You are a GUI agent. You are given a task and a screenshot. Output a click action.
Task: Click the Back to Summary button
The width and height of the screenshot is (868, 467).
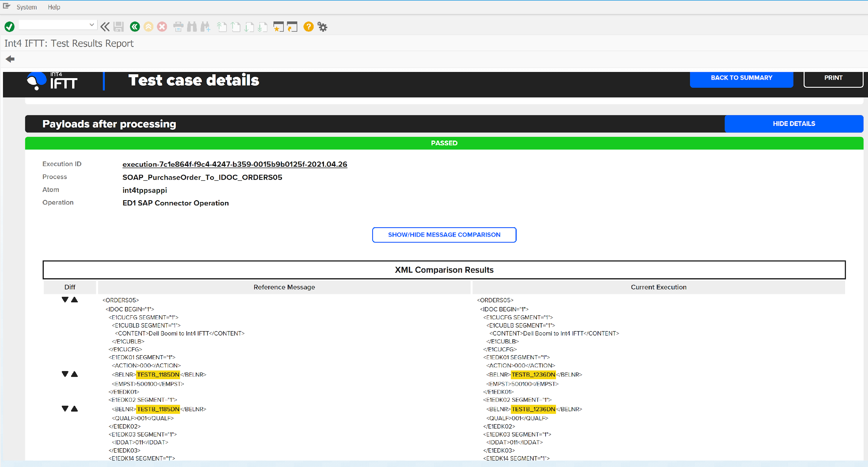[x=741, y=78]
